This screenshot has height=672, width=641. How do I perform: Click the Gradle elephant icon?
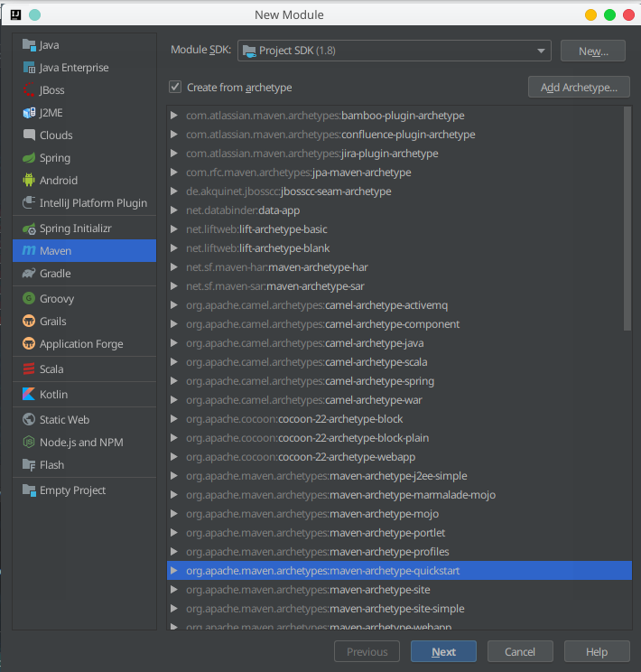29,274
